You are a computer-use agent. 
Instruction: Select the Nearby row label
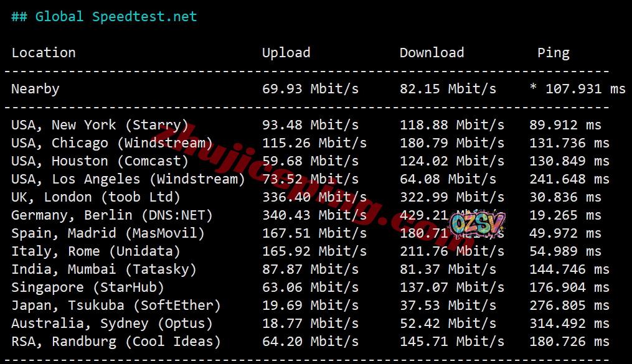(35, 89)
